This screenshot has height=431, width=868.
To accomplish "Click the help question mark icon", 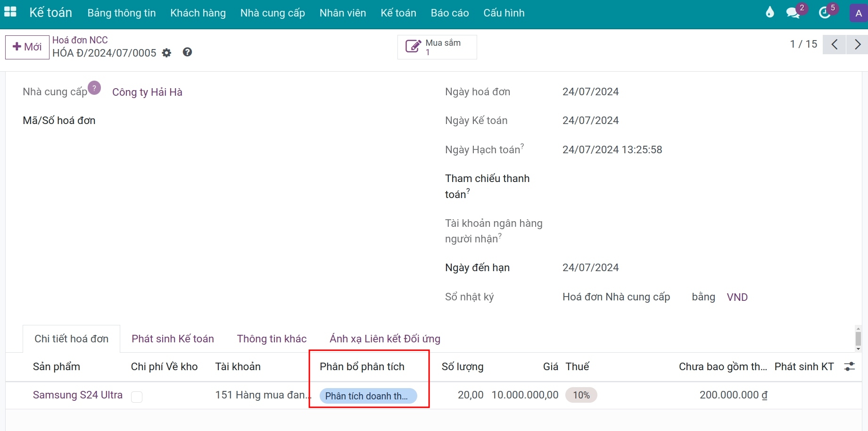I will tap(187, 52).
